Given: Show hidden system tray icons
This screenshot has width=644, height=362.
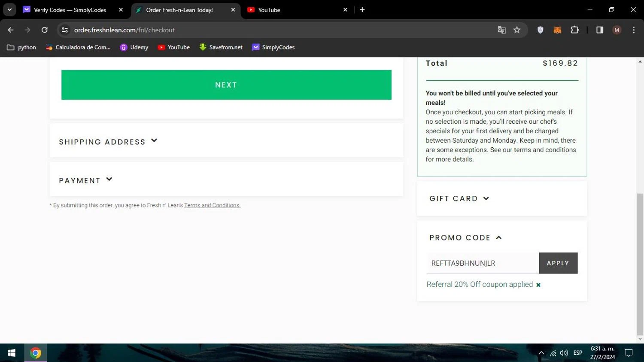Looking at the screenshot, I should (541, 353).
